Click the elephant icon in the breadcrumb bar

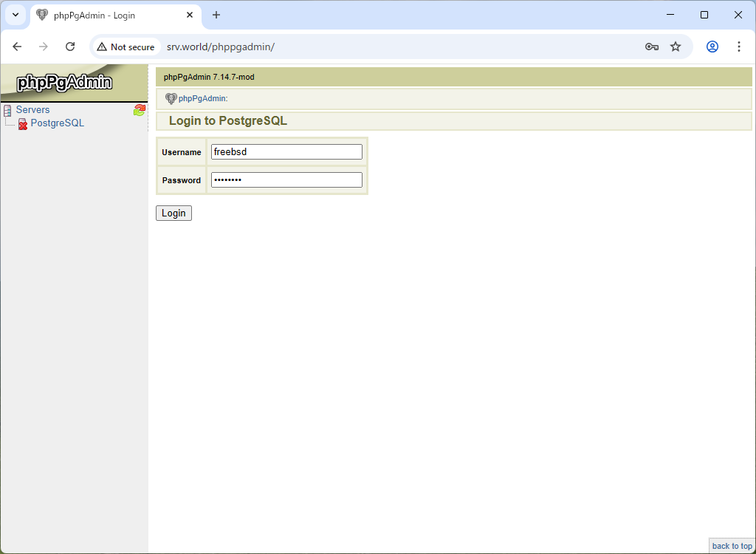[x=171, y=98]
